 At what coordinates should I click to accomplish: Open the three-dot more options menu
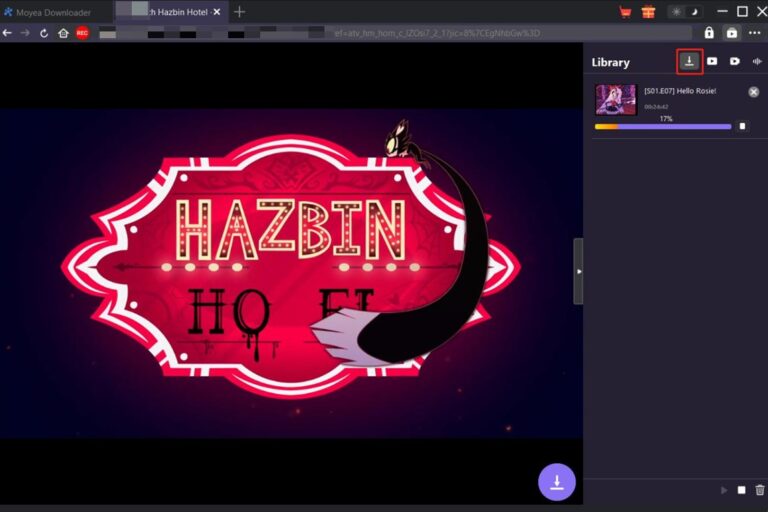pos(755,33)
